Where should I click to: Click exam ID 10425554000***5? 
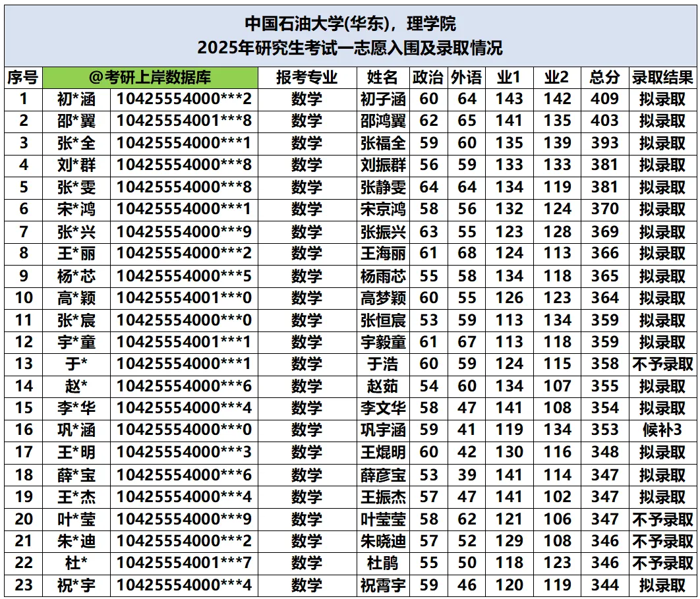point(184,276)
